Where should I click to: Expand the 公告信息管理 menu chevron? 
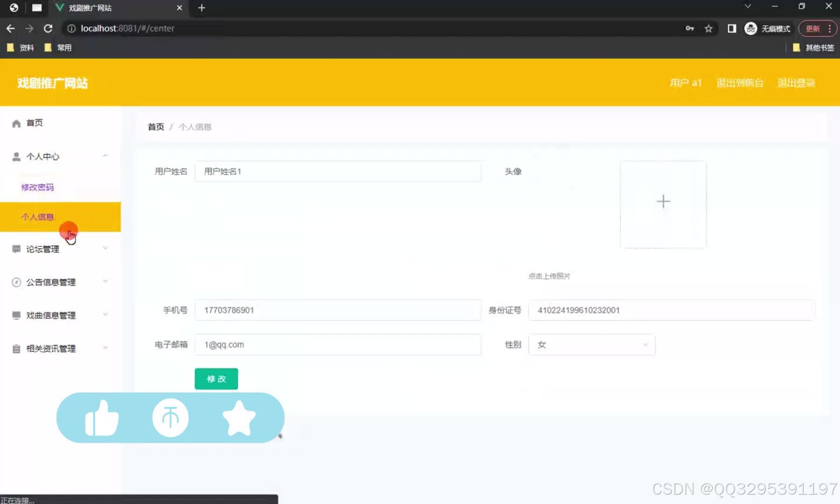105,281
